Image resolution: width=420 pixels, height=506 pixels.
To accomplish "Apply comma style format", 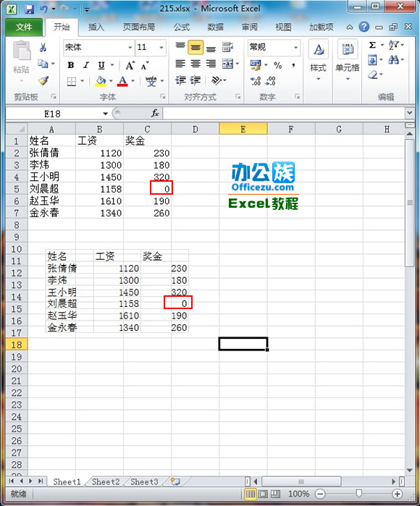I will click(x=293, y=65).
